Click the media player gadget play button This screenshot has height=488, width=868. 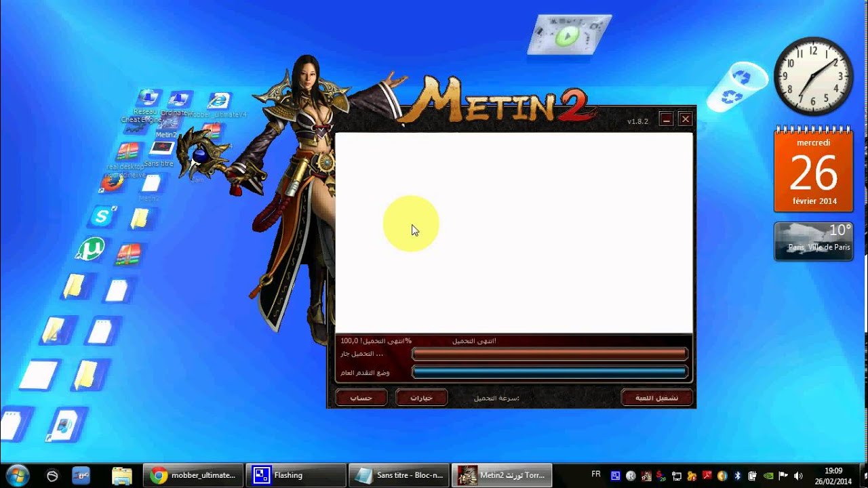568,36
